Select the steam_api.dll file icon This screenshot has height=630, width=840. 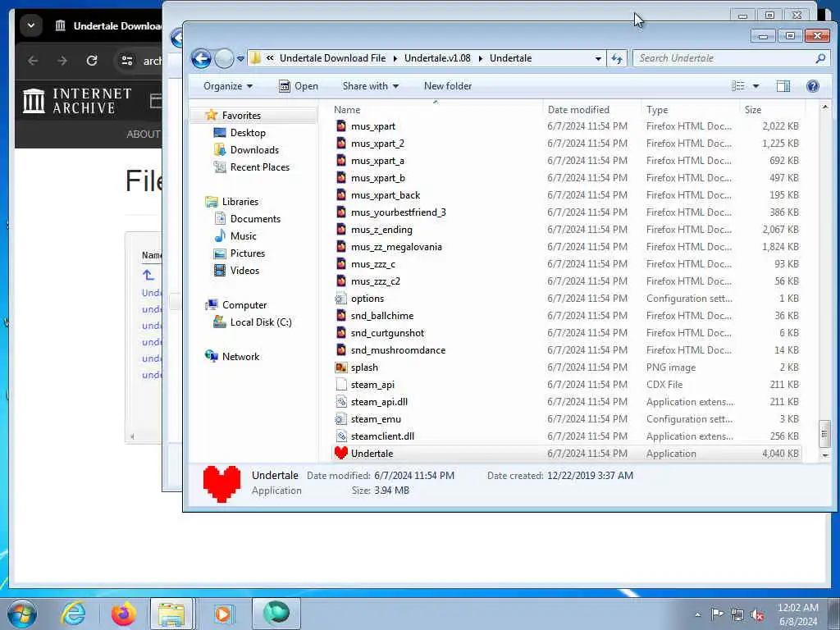click(340, 402)
